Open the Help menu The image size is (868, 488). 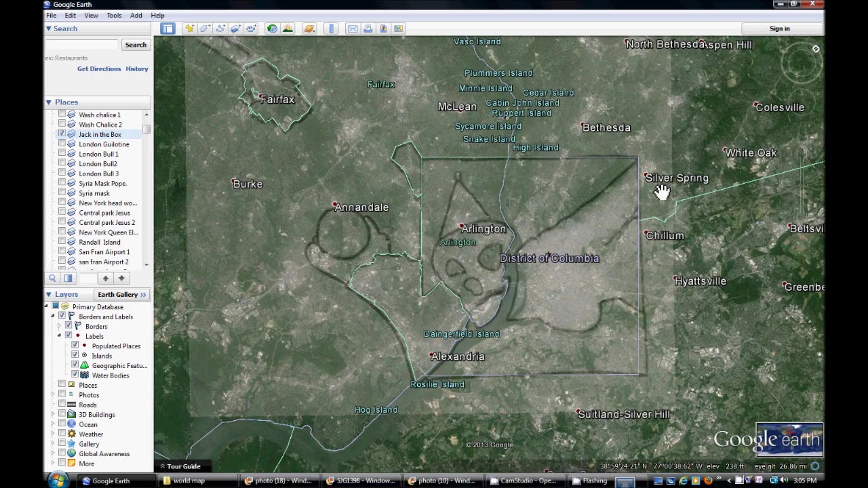(157, 15)
